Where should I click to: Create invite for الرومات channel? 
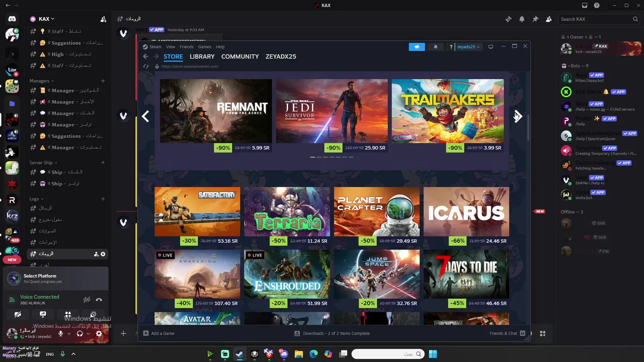click(96, 254)
